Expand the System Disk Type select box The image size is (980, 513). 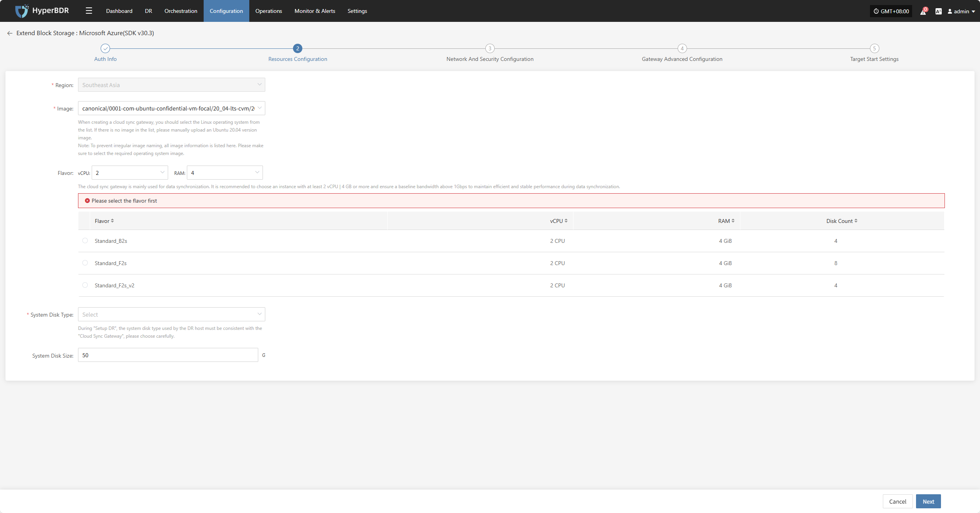click(x=172, y=314)
